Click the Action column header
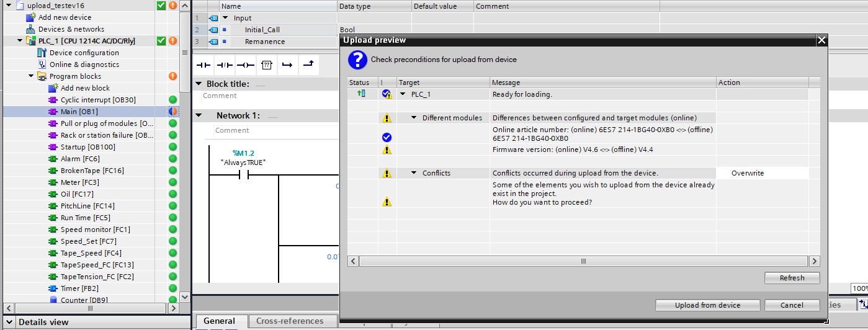This screenshot has width=868, height=330. (762, 82)
